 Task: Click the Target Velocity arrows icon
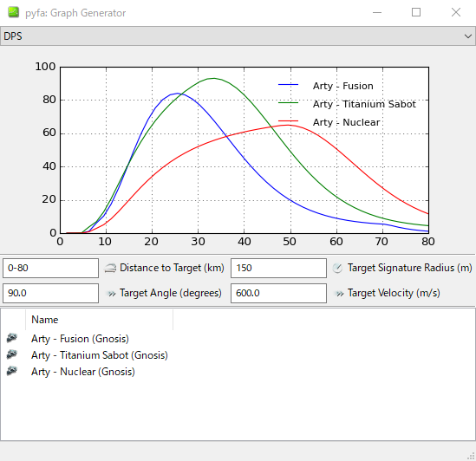click(339, 294)
